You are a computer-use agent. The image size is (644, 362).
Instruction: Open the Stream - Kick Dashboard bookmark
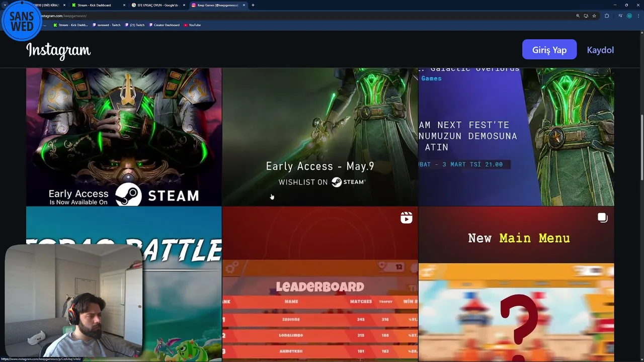(x=71, y=25)
